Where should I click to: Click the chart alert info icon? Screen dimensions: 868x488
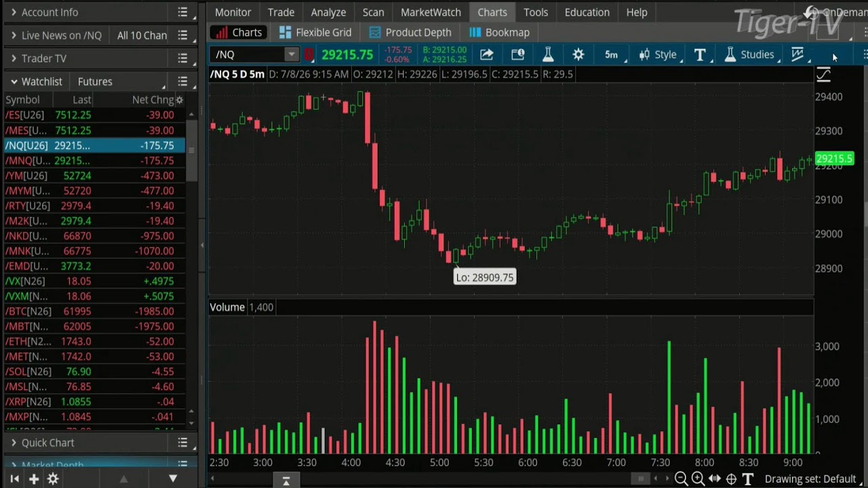point(517,55)
